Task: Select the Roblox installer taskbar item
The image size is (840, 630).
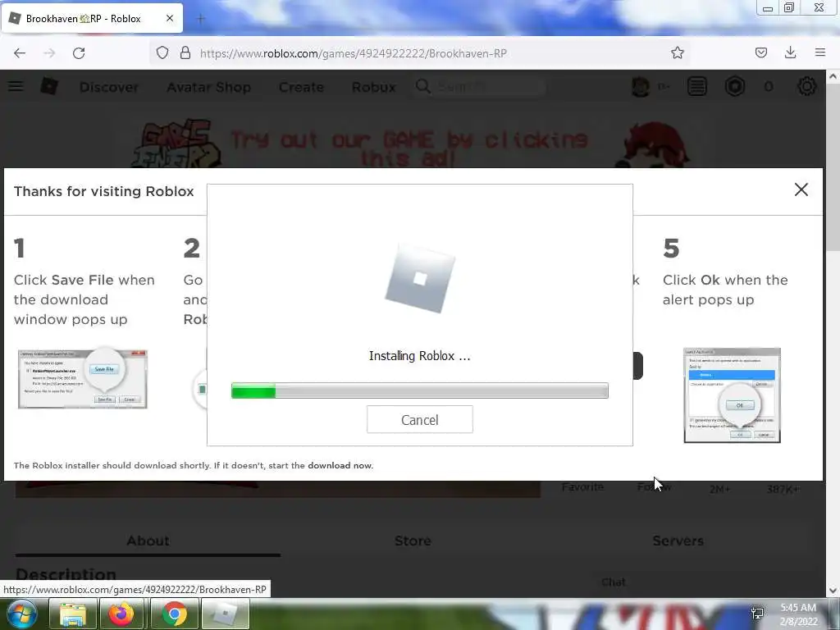Action: coord(225,614)
